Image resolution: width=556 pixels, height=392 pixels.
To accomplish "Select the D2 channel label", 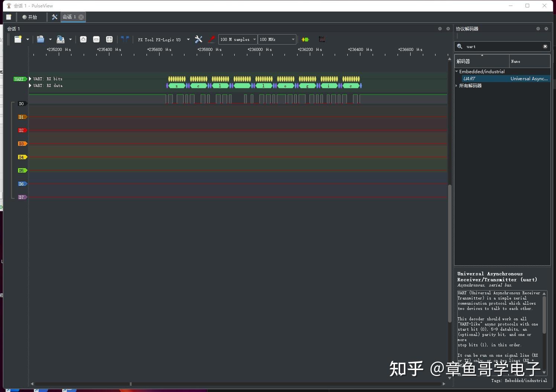I will pyautogui.click(x=22, y=130).
